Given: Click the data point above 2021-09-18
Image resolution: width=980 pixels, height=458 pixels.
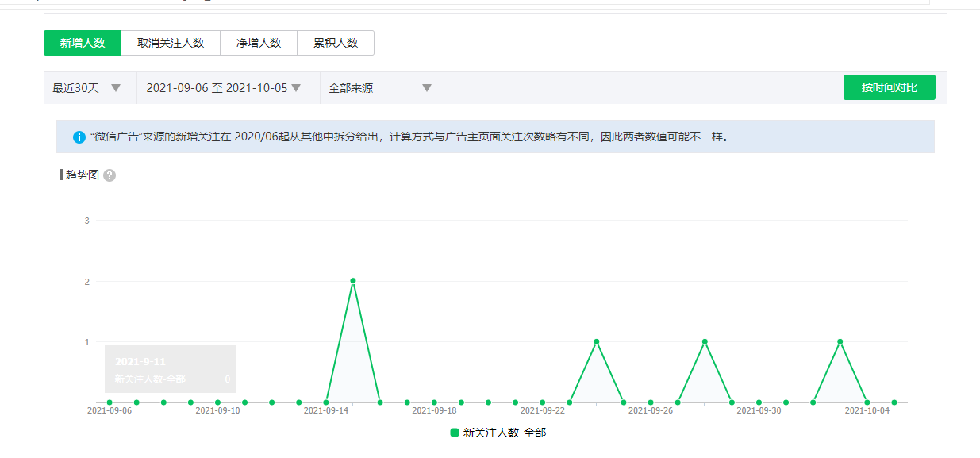Looking at the screenshot, I should pos(434,402).
